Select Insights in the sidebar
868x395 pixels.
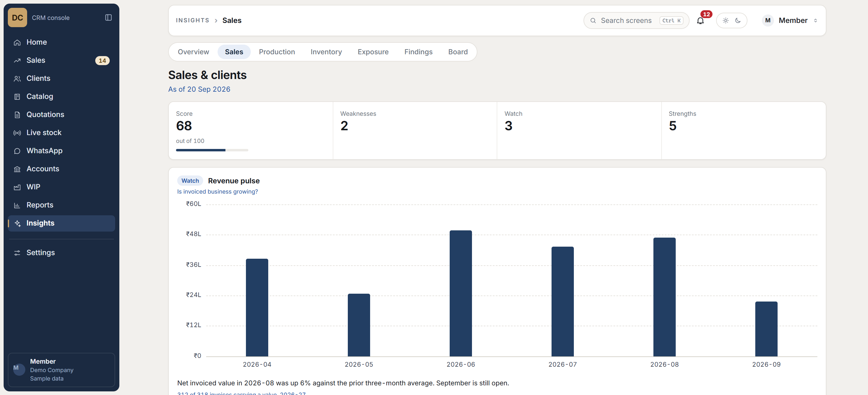point(61,223)
